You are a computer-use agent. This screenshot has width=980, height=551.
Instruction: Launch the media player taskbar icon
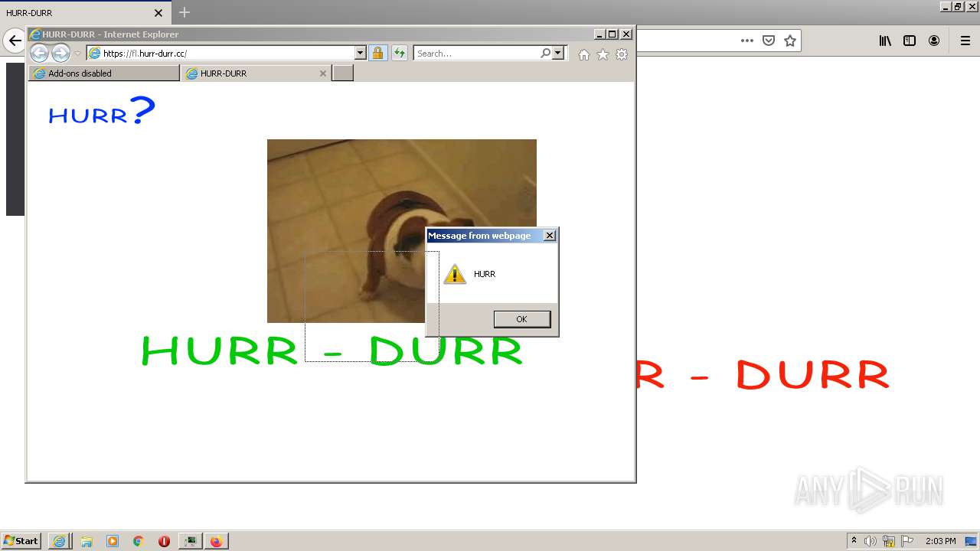pyautogui.click(x=113, y=541)
